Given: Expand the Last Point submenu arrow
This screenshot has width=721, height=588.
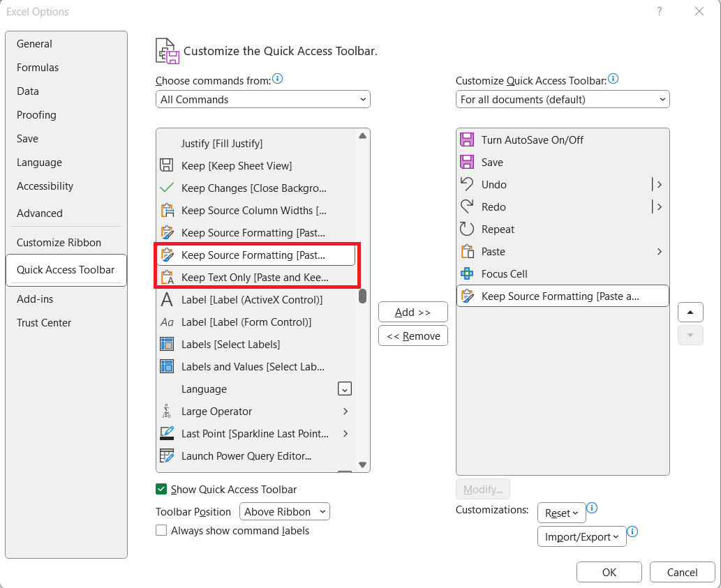Looking at the screenshot, I should tap(345, 434).
